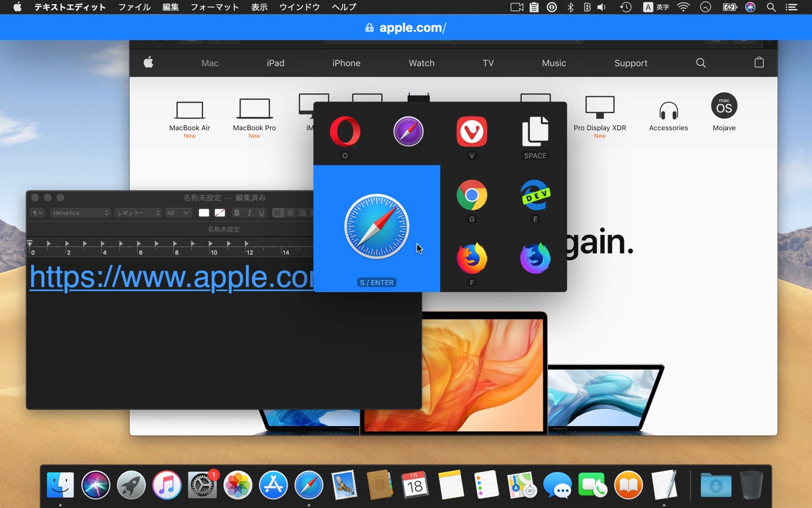The height and width of the screenshot is (508, 812).
Task: Click the text color swatch in TextEdit
Action: coord(204,213)
